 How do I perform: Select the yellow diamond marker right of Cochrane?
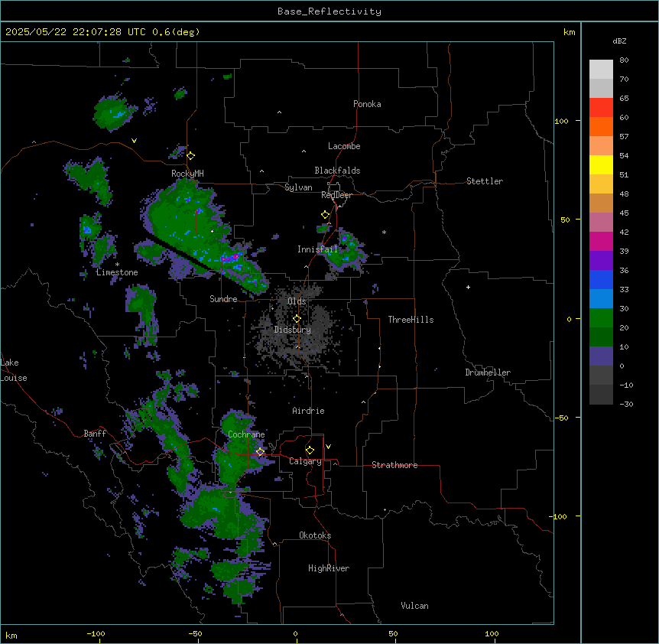point(260,452)
